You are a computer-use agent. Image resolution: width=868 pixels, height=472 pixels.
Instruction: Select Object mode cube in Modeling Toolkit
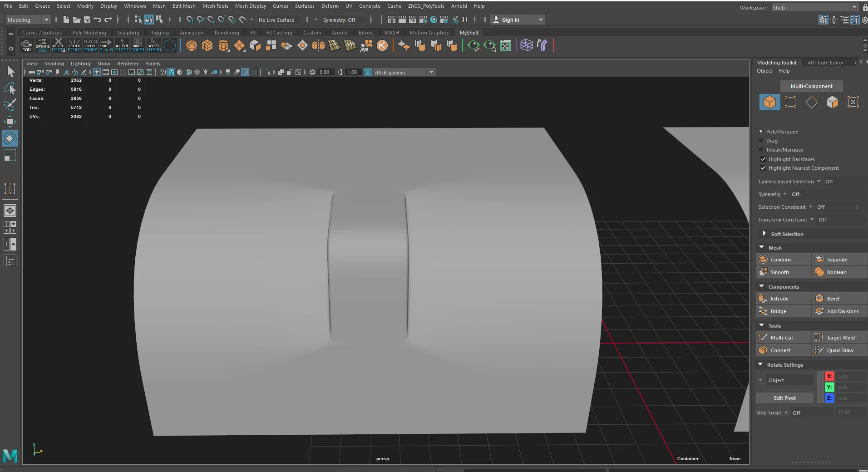pos(769,102)
